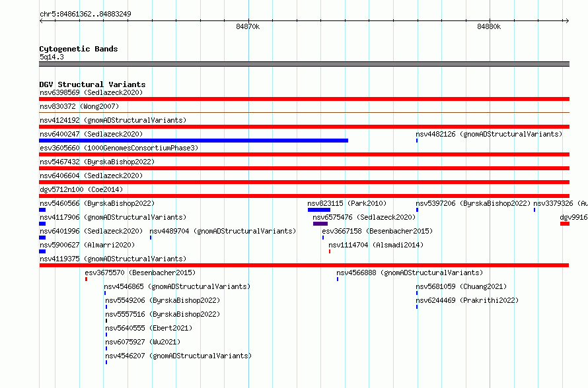Select the nsv5460566 (ByrskaBishop2022) label
Image resolution: width=588 pixels, height=388 pixels.
pyautogui.click(x=97, y=203)
